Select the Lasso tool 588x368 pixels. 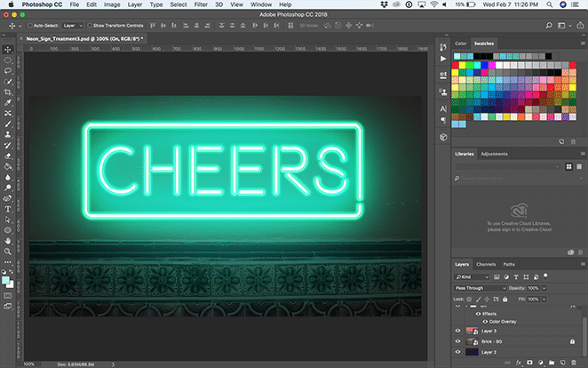(7, 71)
